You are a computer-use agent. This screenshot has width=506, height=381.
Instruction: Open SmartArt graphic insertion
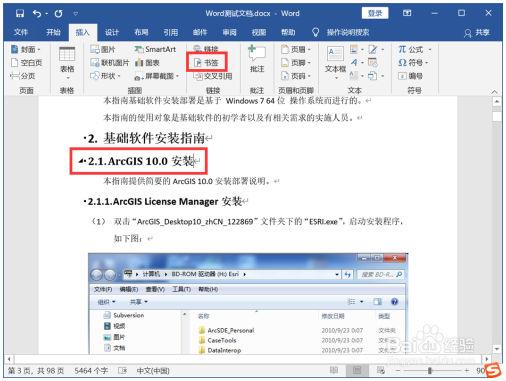[155, 49]
